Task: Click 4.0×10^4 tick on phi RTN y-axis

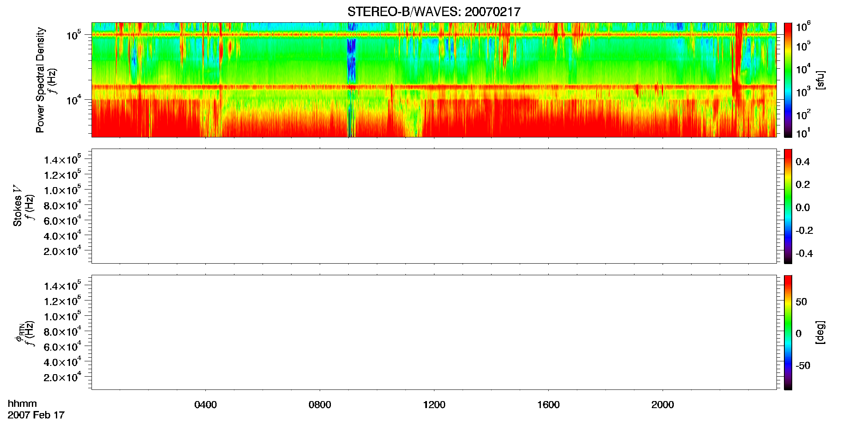Action: (63, 362)
